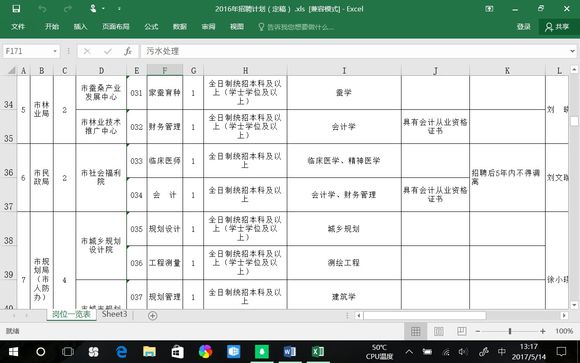Open the Windows Start menu
Image resolution: width=580 pixels, height=363 pixels.
[x=13, y=352]
